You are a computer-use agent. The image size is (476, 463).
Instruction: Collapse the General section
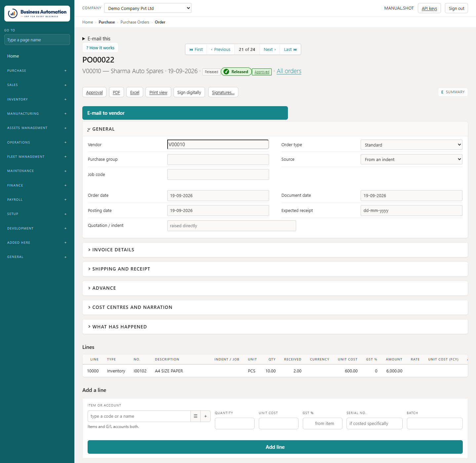[275, 129]
